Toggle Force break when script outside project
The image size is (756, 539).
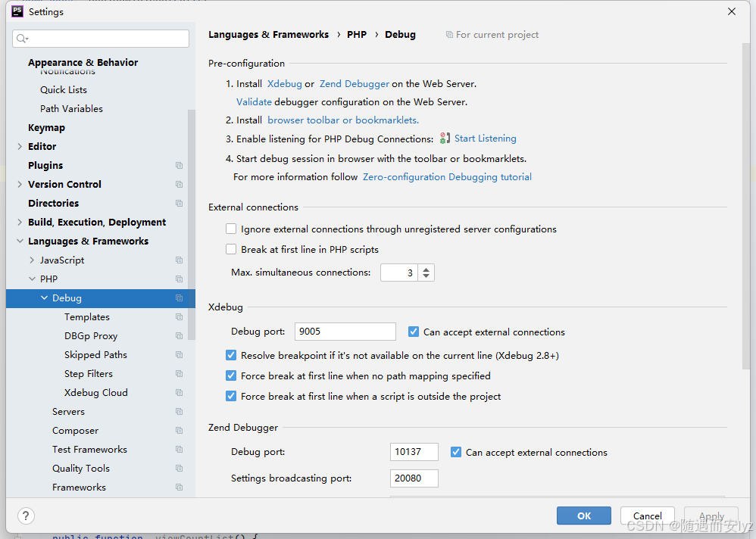(x=231, y=396)
